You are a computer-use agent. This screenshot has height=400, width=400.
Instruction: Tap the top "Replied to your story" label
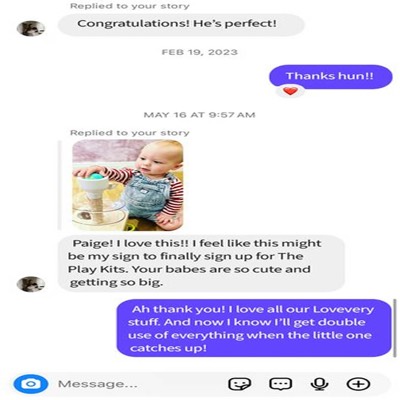pyautogui.click(x=130, y=6)
